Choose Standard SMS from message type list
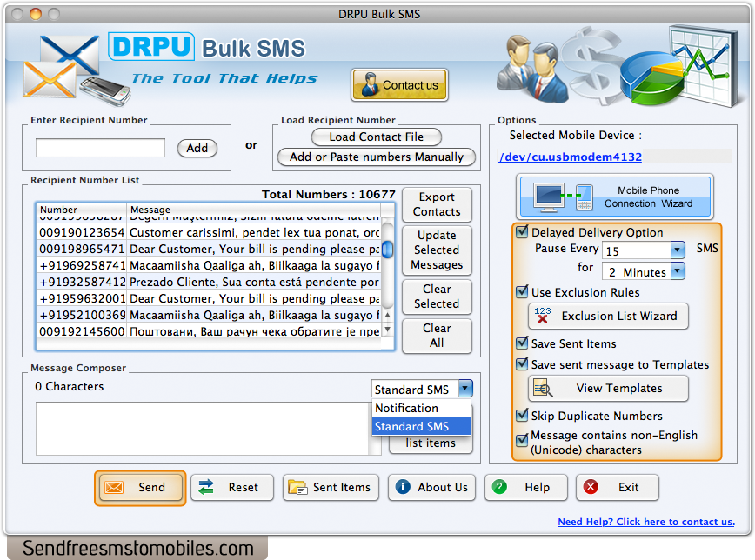Screen dimensions: 755x560 (x=421, y=426)
